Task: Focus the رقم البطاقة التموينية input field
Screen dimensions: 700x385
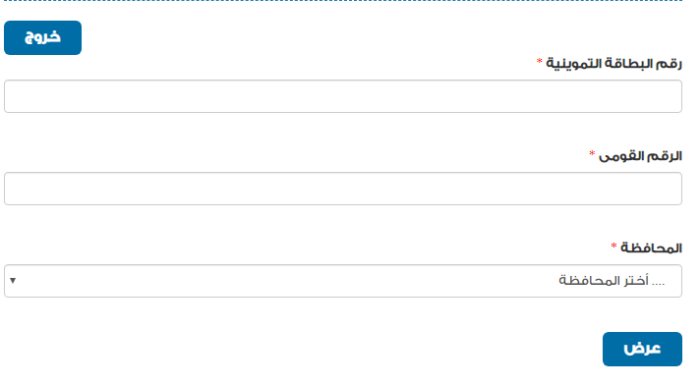Action: [x=343, y=96]
